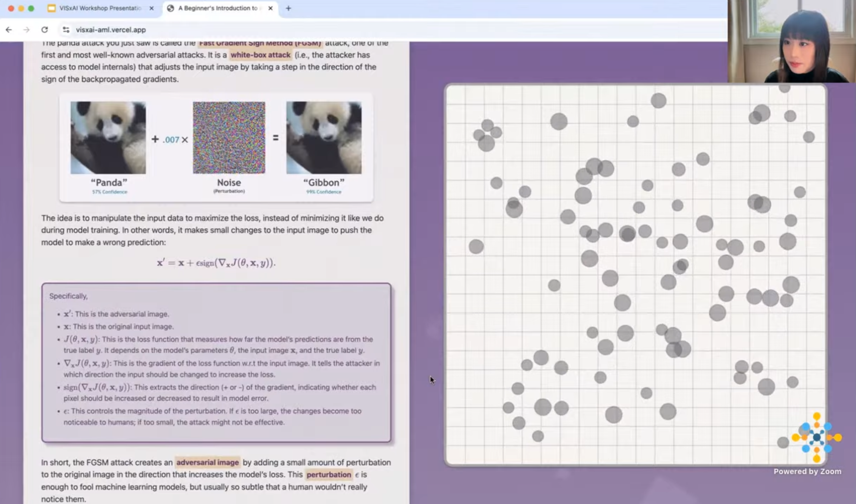Click the Noise perturbation image

coord(229,137)
